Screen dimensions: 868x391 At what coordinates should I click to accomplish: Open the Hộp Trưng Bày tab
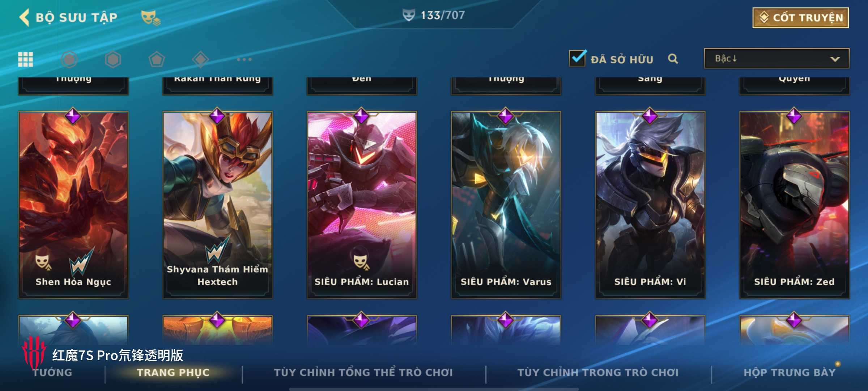pyautogui.click(x=790, y=372)
